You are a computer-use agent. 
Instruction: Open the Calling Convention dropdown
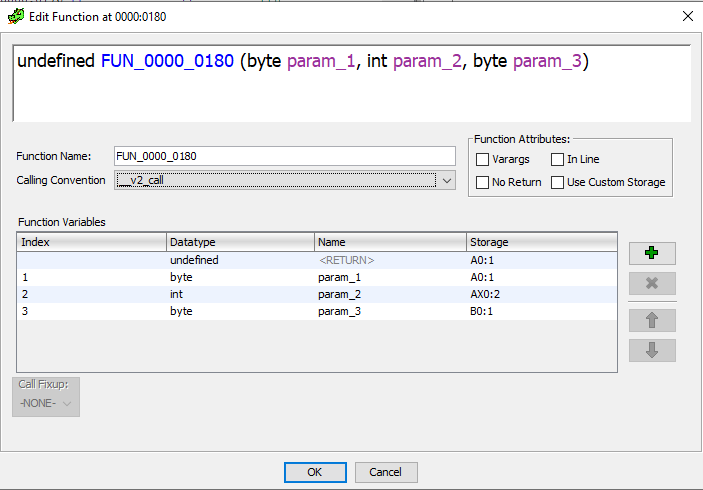tap(285, 180)
